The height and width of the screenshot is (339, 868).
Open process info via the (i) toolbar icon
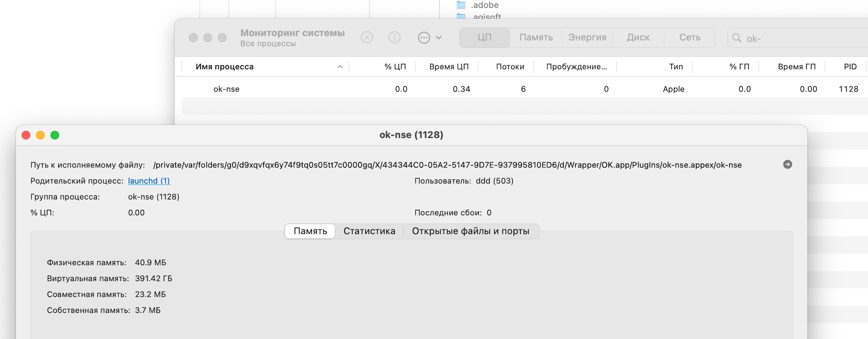click(x=394, y=38)
